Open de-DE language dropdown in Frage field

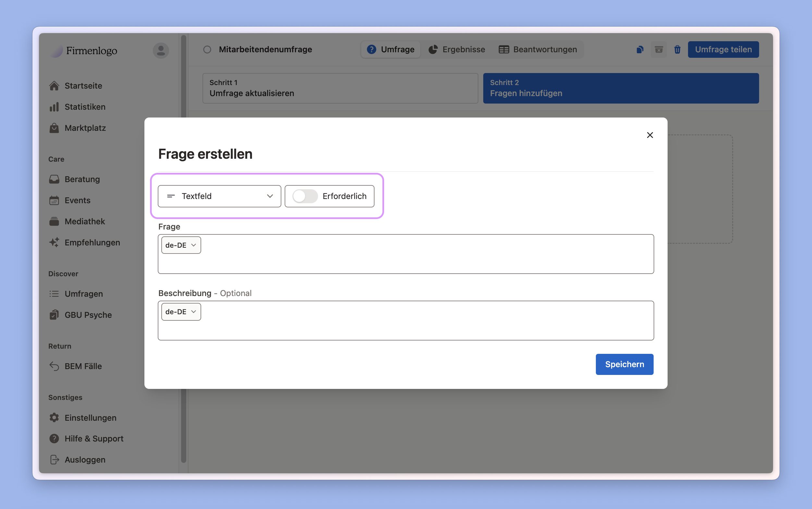[181, 245]
